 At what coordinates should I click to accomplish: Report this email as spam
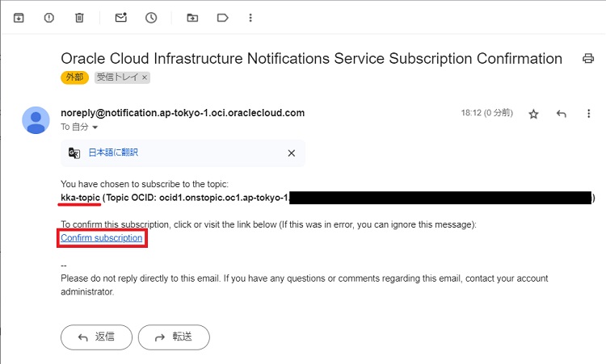coord(48,17)
